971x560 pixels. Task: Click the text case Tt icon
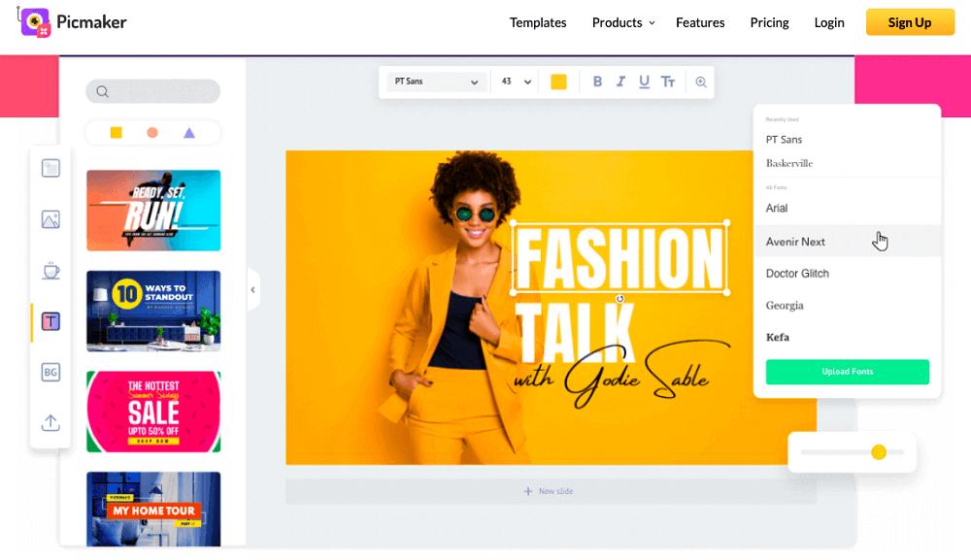click(668, 82)
